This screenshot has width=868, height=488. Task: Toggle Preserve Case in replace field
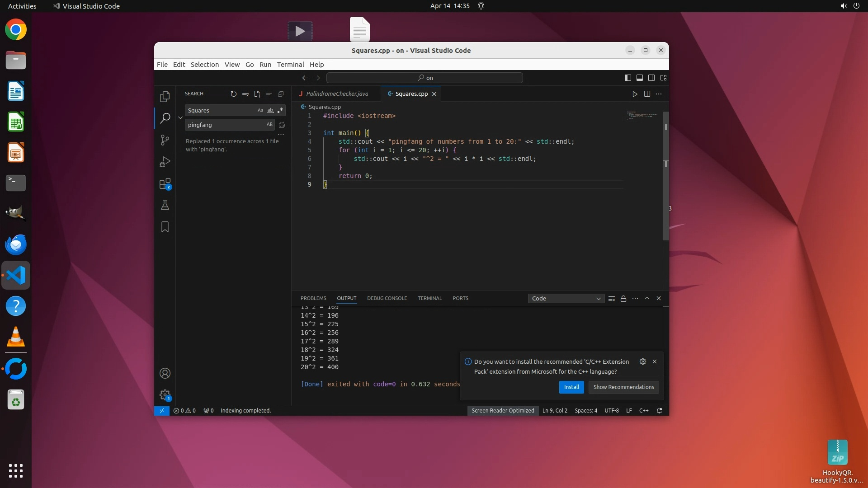point(269,125)
